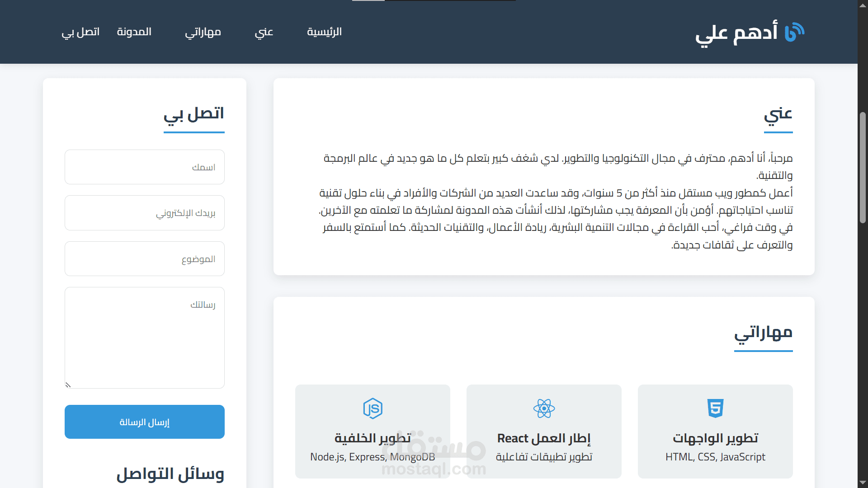Viewport: 868px width, 488px height.
Task: Select المدونة in the top navigation
Action: (x=134, y=32)
